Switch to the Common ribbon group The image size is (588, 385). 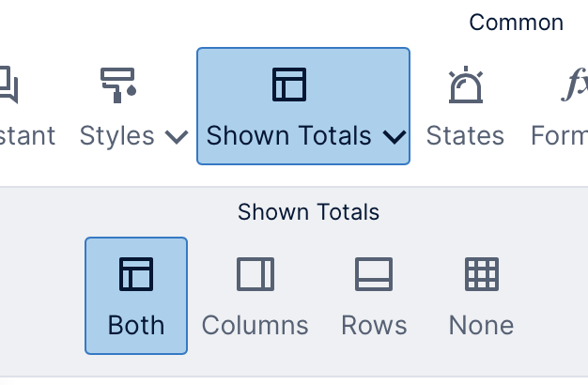pyautogui.click(x=517, y=23)
